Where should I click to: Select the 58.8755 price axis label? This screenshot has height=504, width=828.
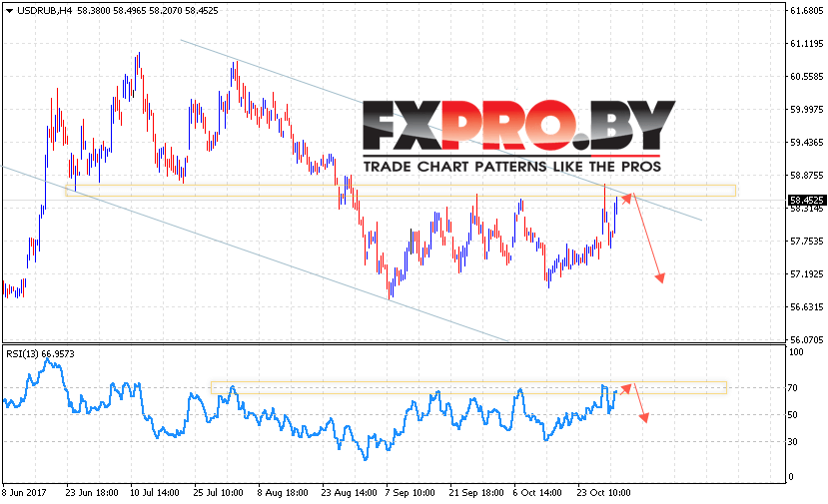(807, 176)
